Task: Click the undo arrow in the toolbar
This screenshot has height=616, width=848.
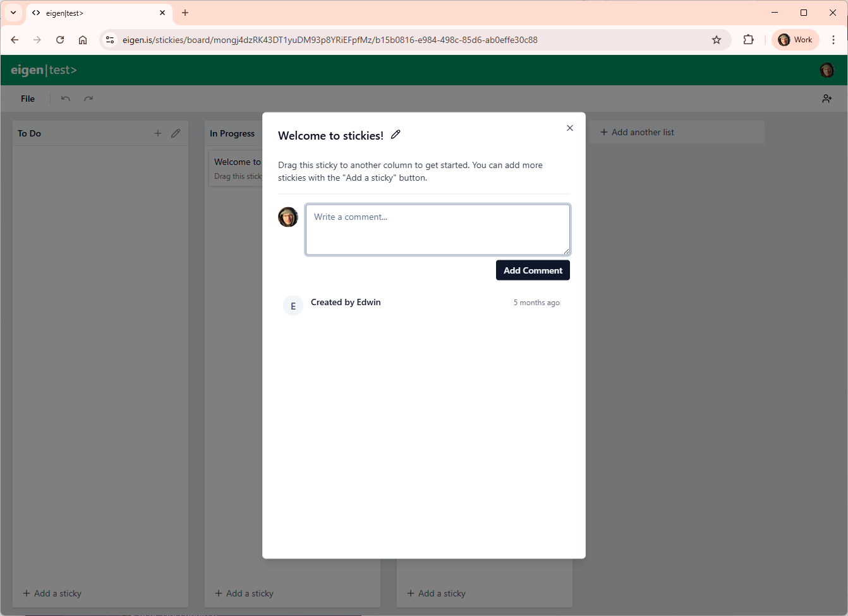Action: (x=66, y=99)
